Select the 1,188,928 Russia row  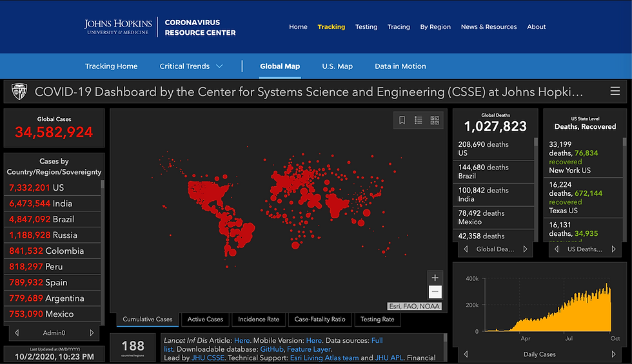[52, 235]
